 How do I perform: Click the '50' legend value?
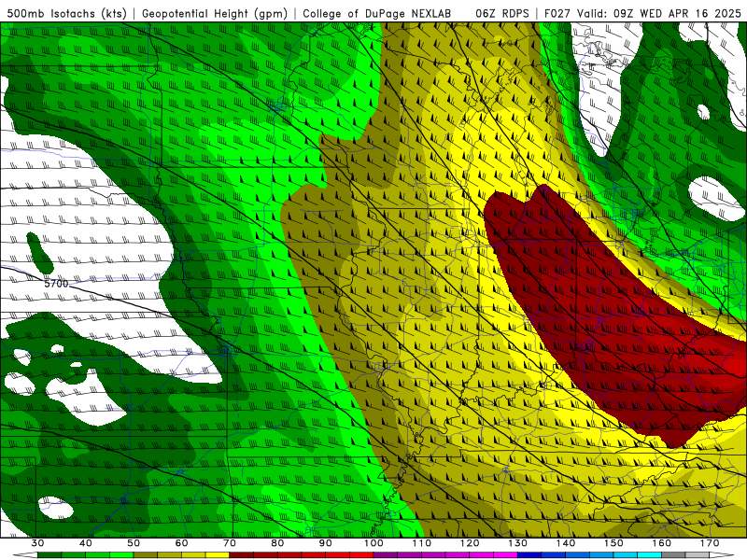coord(134,543)
